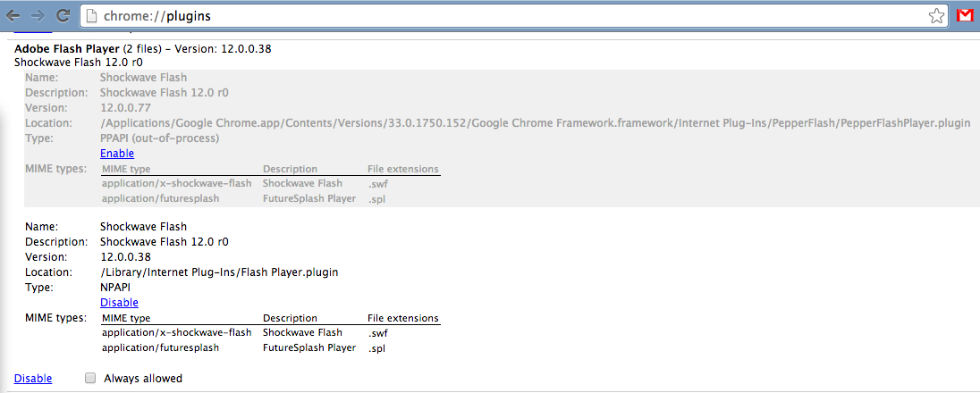Click the /Library/Internet Plug-Ins/Flash Player.plugin path
The image size is (980, 393).
pyautogui.click(x=219, y=272)
